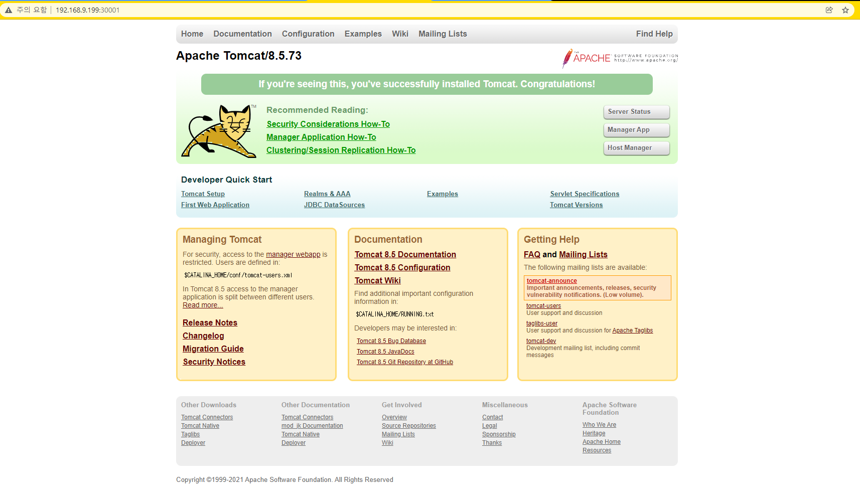Open Legal link under Miscellaneous
This screenshot has width=860, height=504.
[490, 426]
